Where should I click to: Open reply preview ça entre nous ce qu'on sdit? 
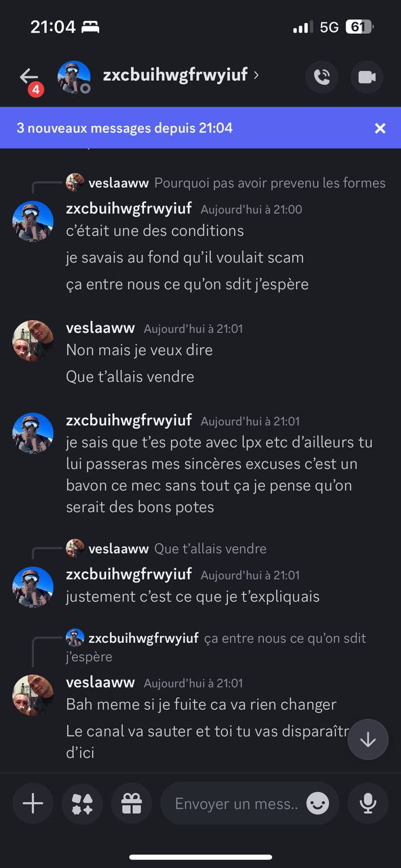coord(216,647)
